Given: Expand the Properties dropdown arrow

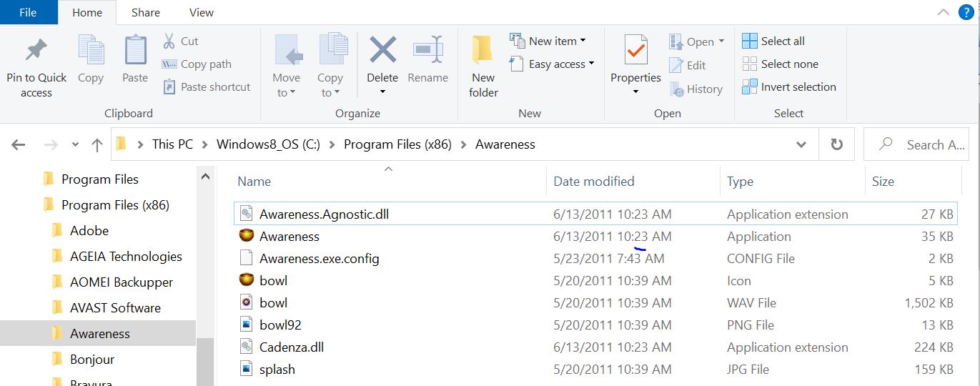Looking at the screenshot, I should tap(635, 91).
